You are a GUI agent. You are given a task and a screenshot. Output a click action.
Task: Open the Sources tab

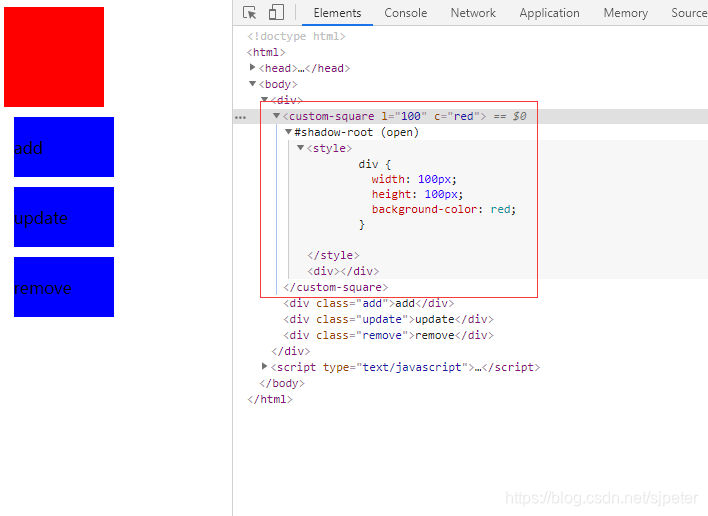[689, 13]
